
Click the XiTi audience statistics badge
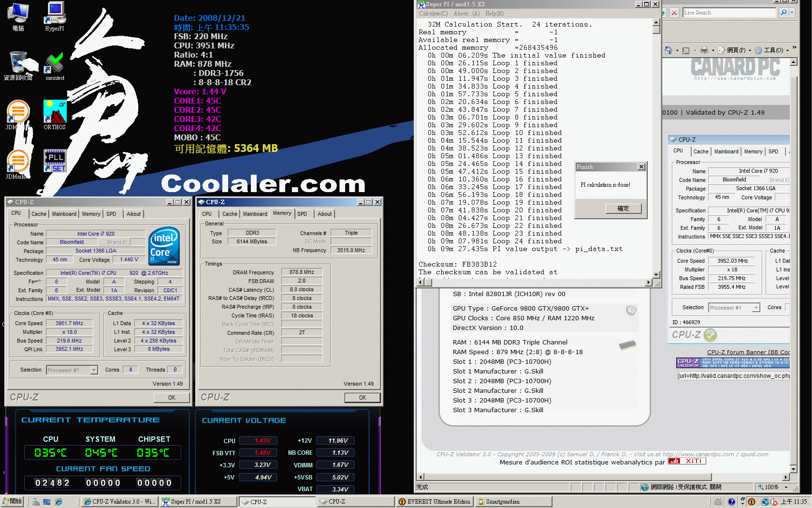pos(687,461)
